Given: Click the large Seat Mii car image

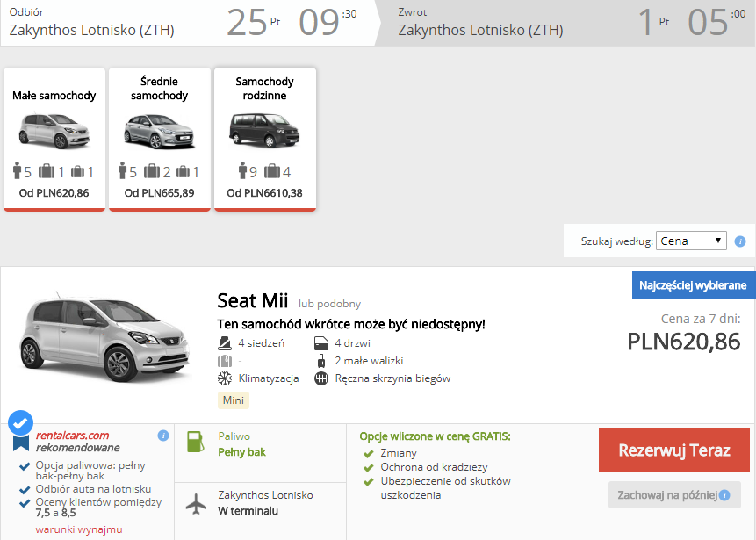Looking at the screenshot, I should (x=104, y=337).
